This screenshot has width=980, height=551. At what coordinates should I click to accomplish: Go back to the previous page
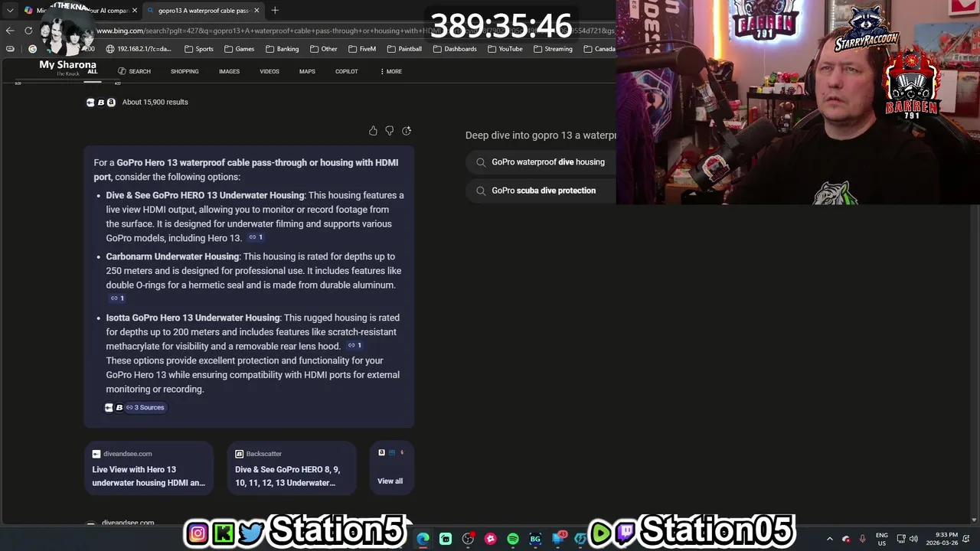pos(10,31)
